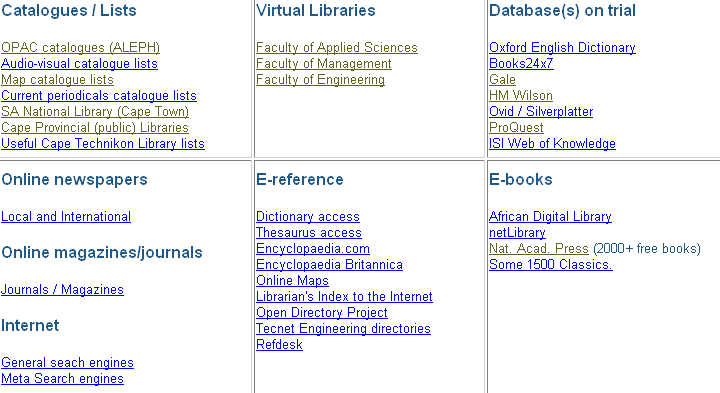Open Local and International newspapers
The height and width of the screenshot is (393, 720).
[66, 217]
